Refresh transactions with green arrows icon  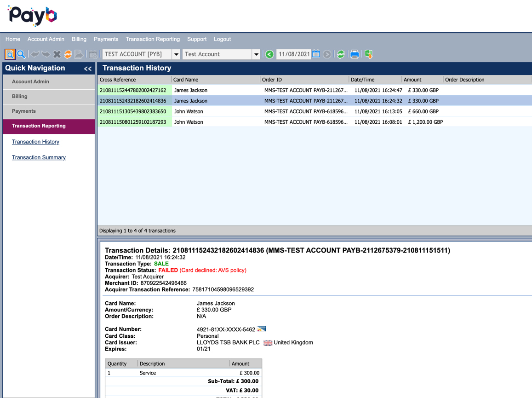[x=341, y=54]
